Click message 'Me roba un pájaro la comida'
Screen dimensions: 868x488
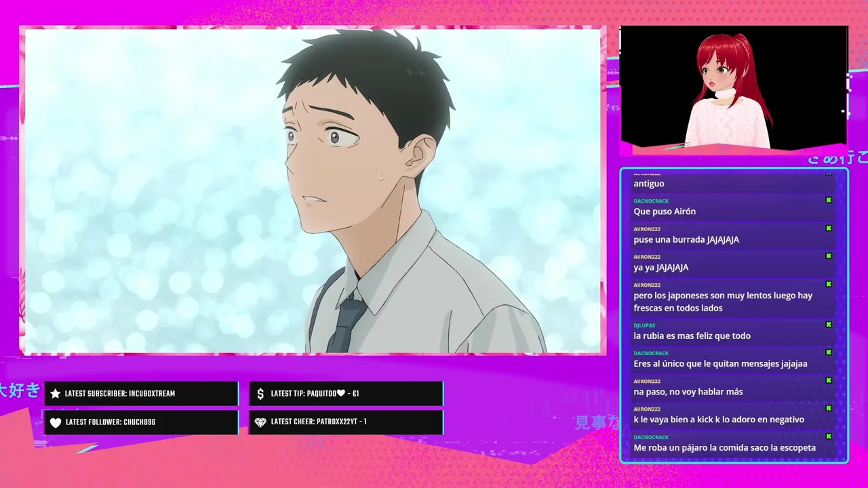tap(725, 448)
